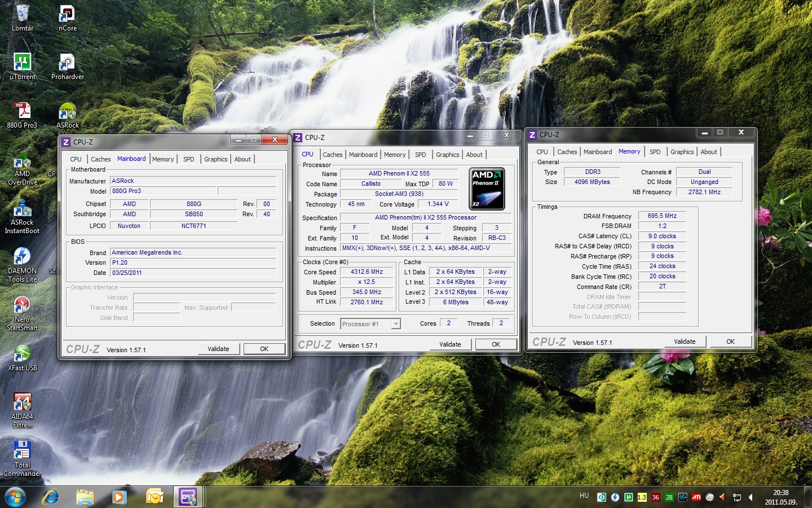Click the CPU-Z taskbar button
Image resolution: width=812 pixels, height=508 pixels.
click(x=188, y=497)
